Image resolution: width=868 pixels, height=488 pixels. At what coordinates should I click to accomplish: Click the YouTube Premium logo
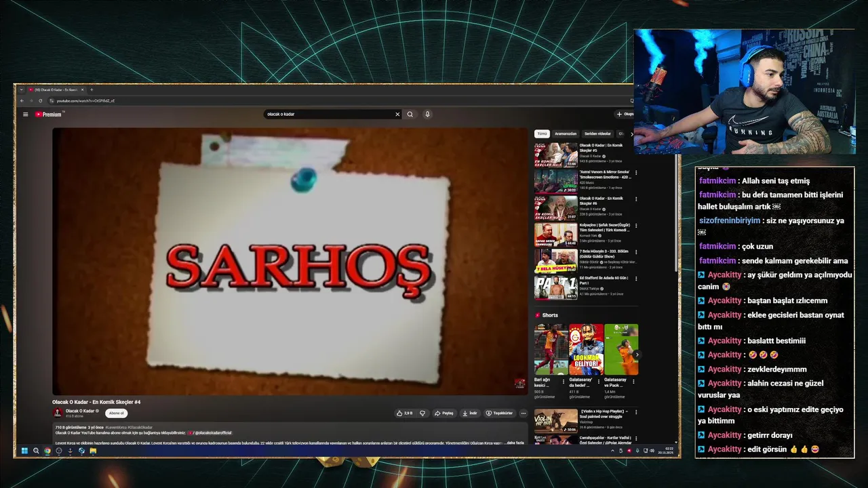coord(49,115)
